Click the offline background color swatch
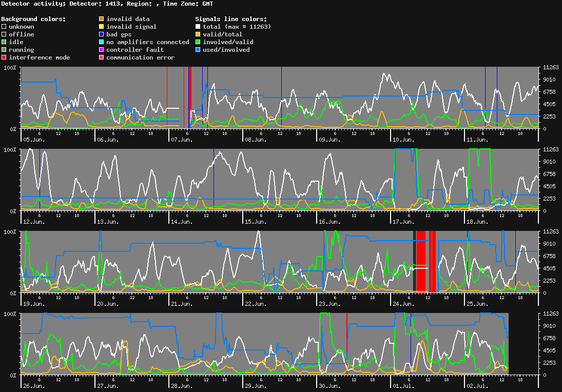 click(x=4, y=34)
